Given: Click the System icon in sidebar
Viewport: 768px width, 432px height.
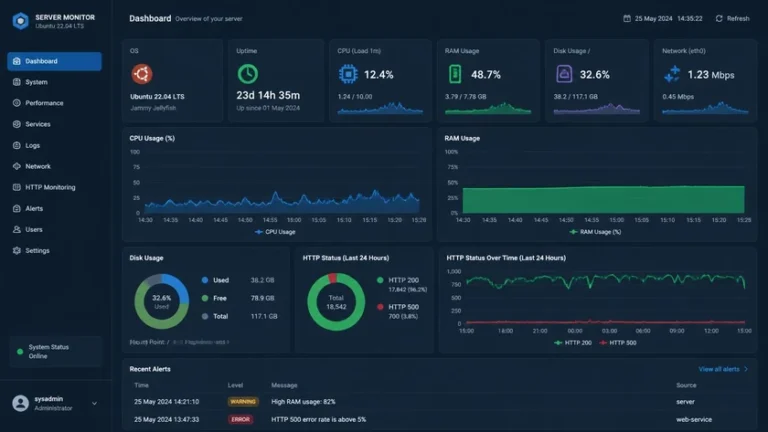Looking at the screenshot, I should point(17,82).
